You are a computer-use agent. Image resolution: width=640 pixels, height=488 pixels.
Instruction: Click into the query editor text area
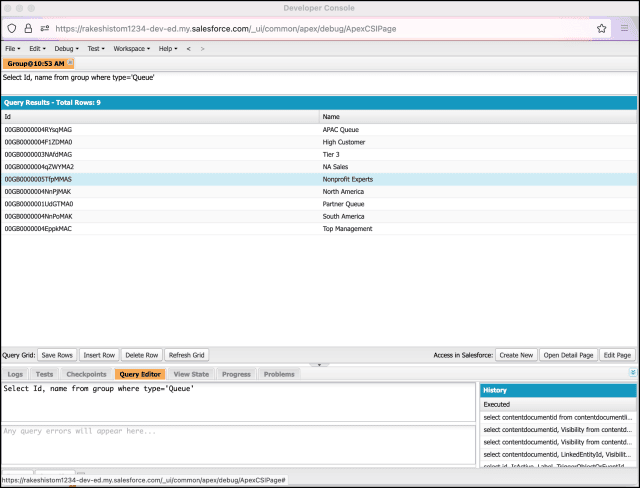click(x=238, y=402)
